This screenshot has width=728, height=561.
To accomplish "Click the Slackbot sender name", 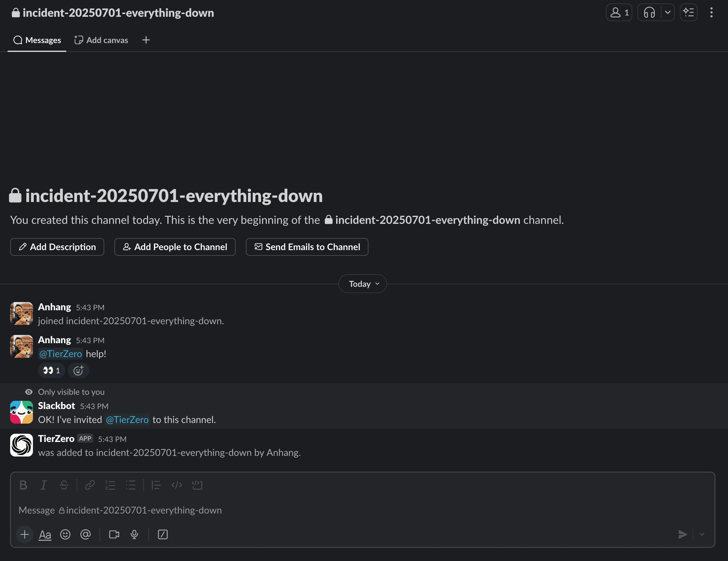I will point(56,406).
